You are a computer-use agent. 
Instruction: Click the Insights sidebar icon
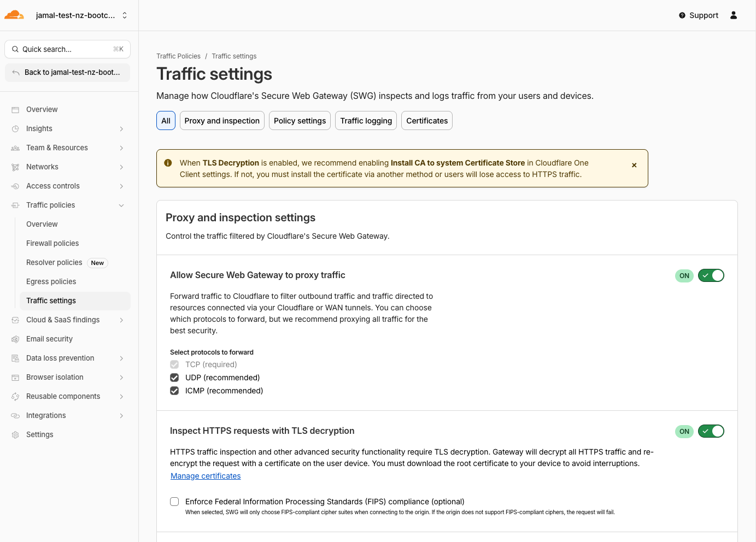[15, 129]
